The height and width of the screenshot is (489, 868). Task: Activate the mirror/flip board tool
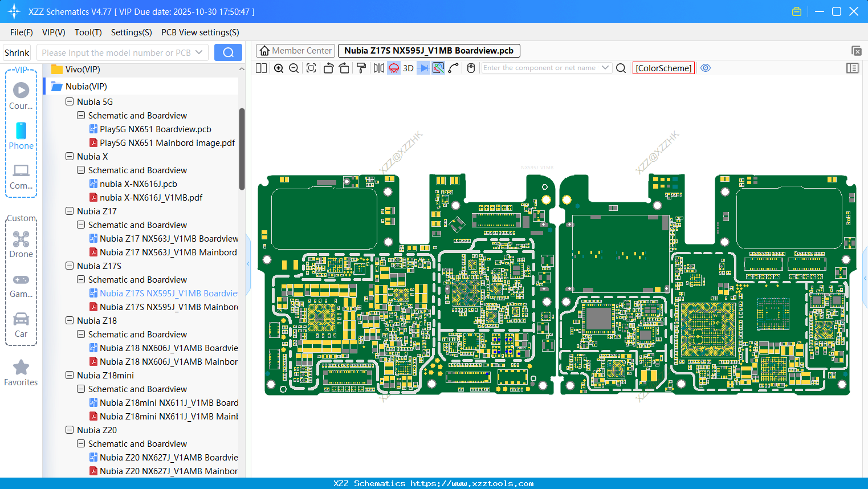click(378, 68)
